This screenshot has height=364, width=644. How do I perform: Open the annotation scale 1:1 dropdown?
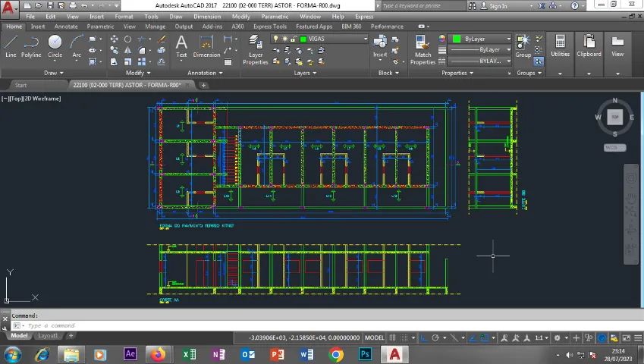[x=542, y=338]
